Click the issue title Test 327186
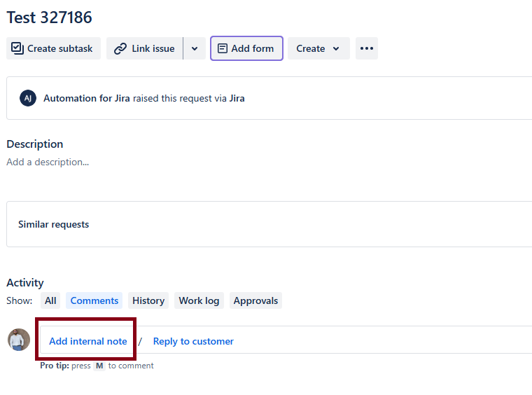 (49, 18)
